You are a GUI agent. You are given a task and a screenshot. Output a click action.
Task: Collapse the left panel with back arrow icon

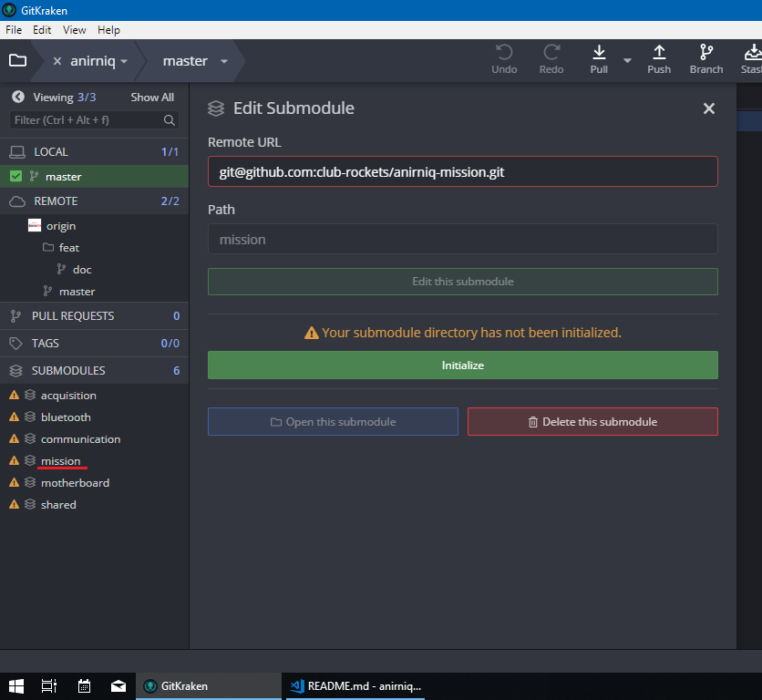coord(18,97)
